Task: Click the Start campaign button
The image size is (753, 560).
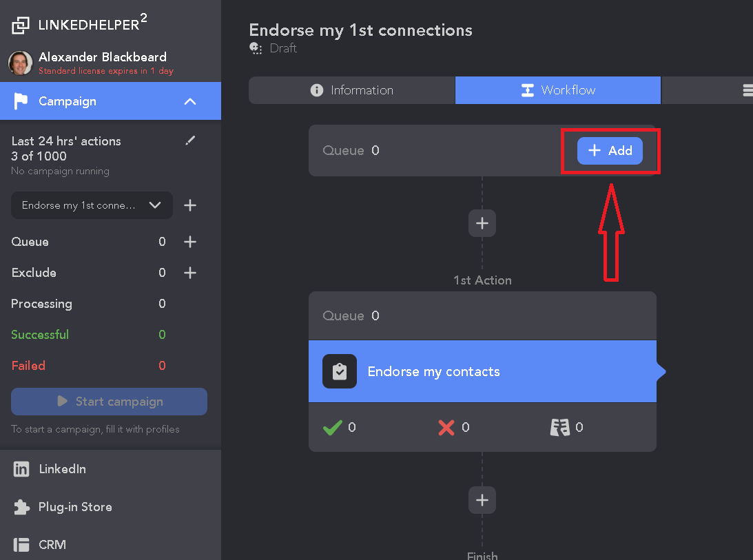Action: pyautogui.click(x=109, y=402)
